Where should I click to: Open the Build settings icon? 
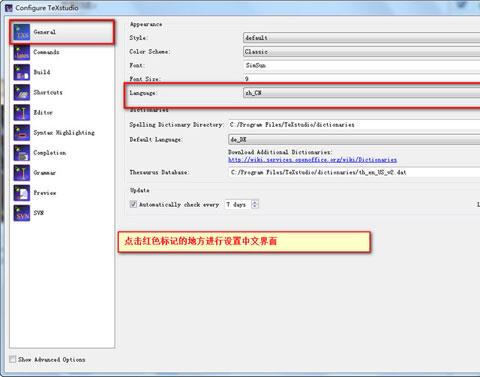(22, 72)
